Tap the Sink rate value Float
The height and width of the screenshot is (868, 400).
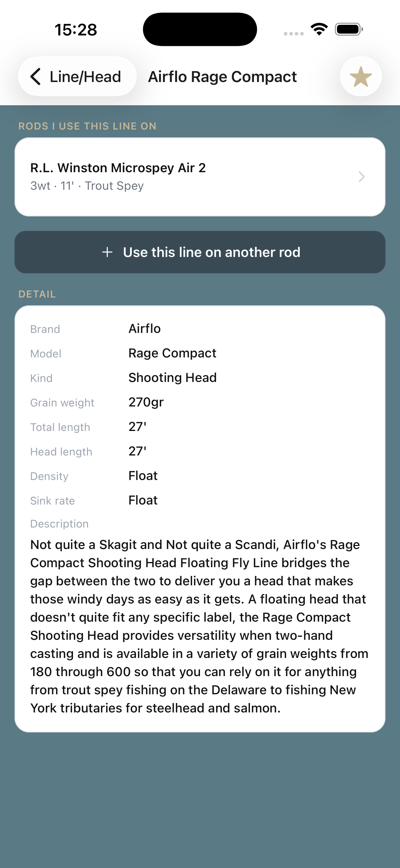coord(143,500)
